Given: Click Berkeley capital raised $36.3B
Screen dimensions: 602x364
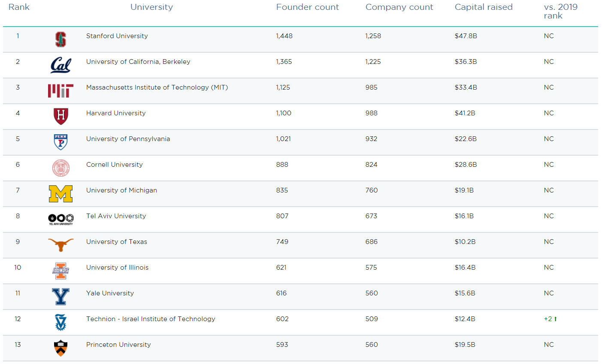Looking at the screenshot, I should coord(466,62).
